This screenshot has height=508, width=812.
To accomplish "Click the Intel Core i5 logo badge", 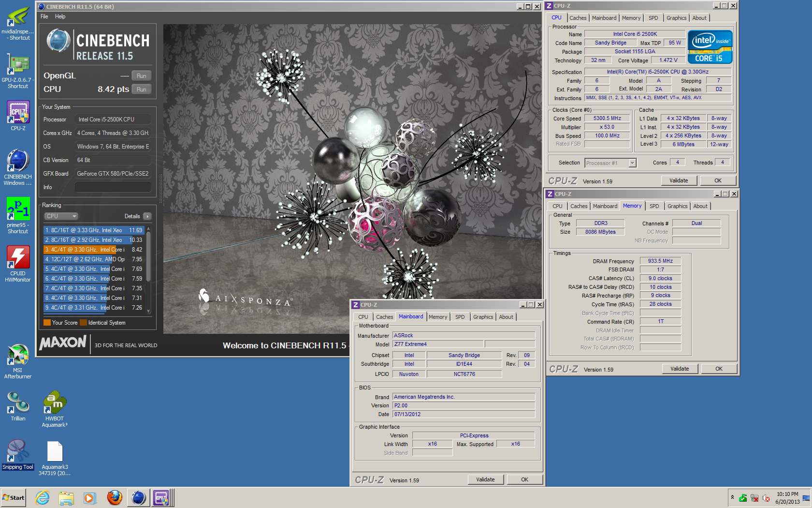I will [710, 47].
